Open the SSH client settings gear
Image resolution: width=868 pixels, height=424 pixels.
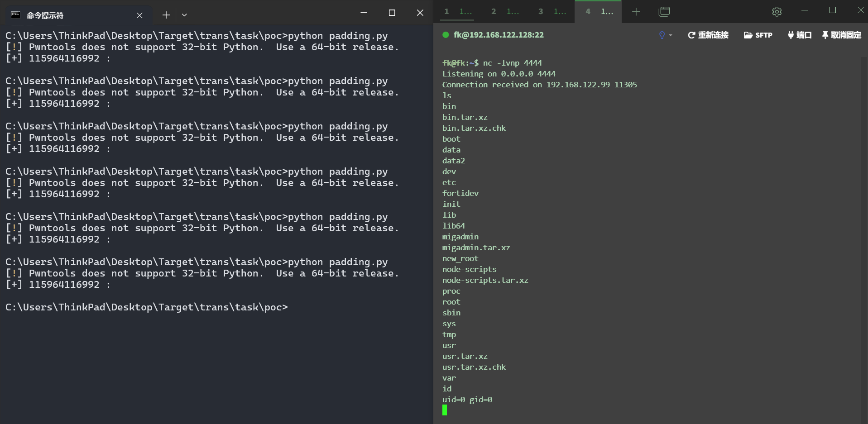(777, 12)
